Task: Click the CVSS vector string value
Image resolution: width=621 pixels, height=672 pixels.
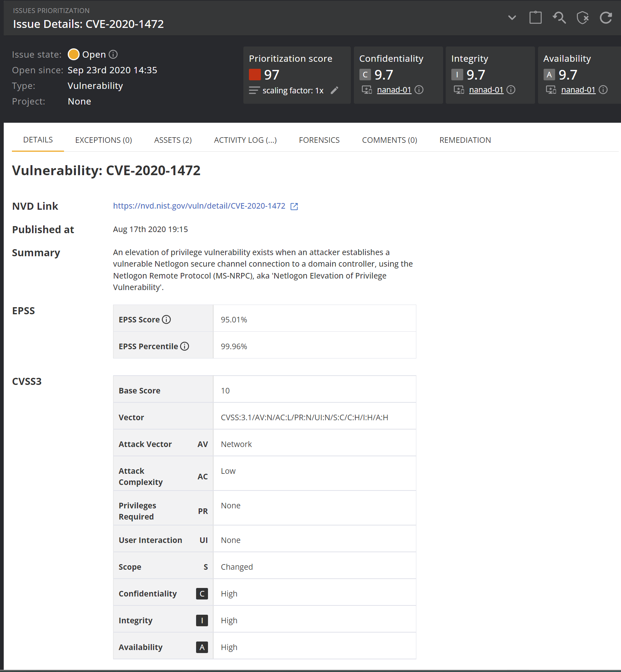Action: pos(304,417)
